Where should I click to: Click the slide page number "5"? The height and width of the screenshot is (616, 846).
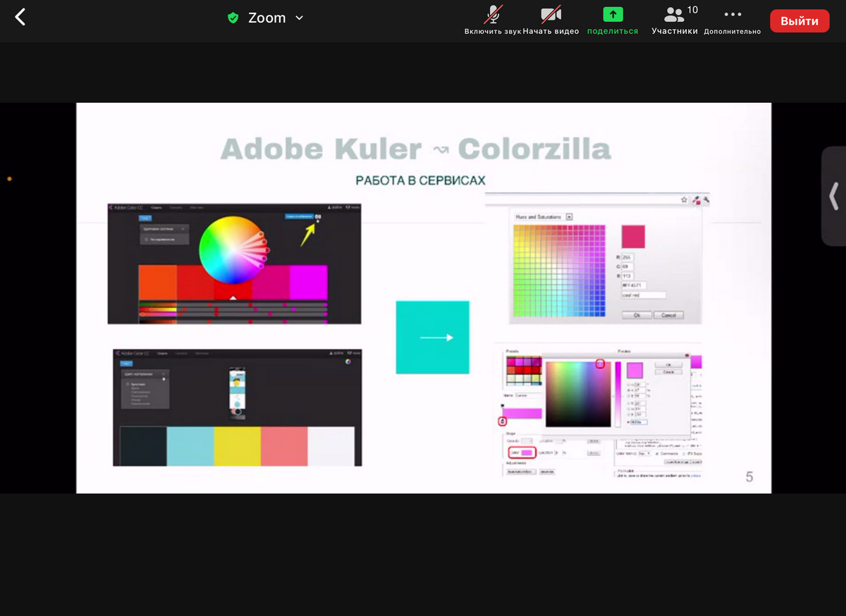[749, 477]
